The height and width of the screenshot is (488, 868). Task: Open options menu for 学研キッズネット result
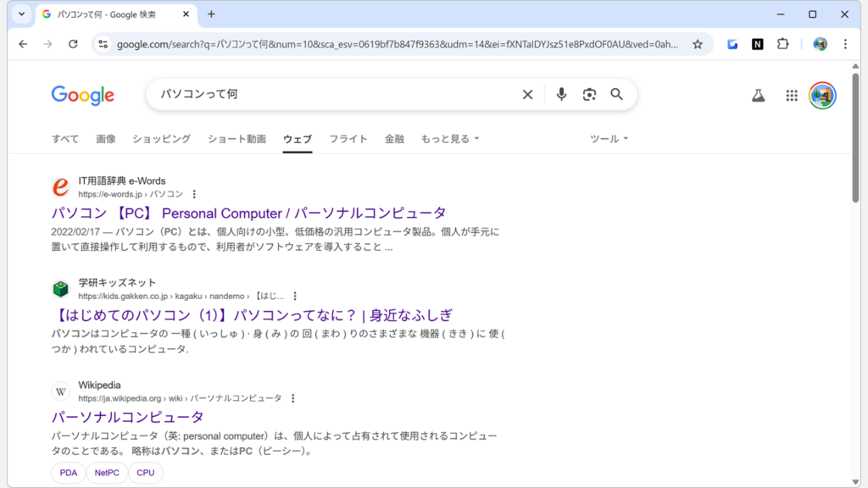coord(295,296)
